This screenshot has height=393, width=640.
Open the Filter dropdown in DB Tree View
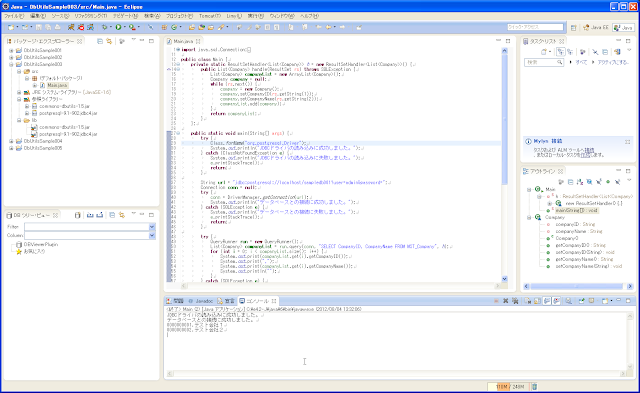click(152, 227)
